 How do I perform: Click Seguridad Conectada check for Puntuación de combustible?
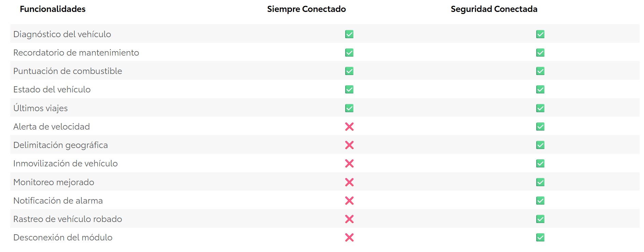540,71
